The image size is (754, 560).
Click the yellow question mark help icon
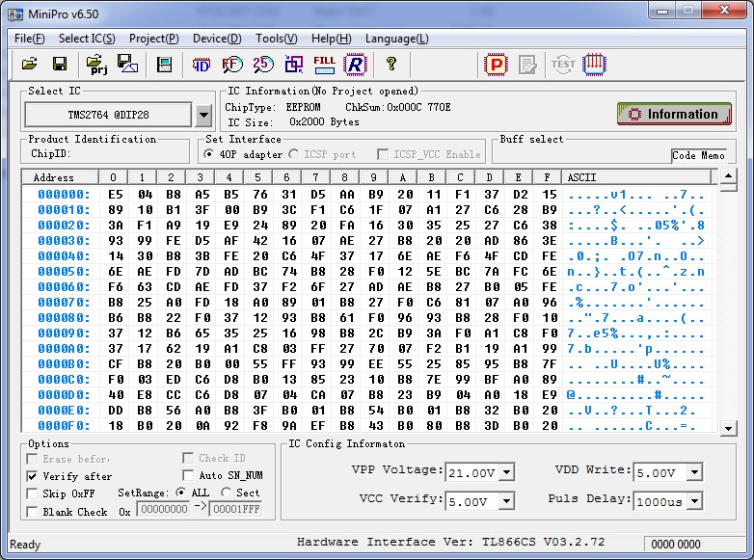point(390,64)
